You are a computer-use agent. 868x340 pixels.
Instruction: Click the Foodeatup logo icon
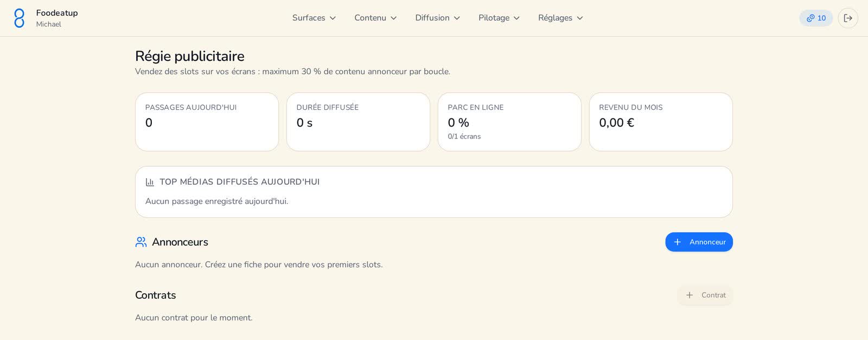(x=19, y=18)
